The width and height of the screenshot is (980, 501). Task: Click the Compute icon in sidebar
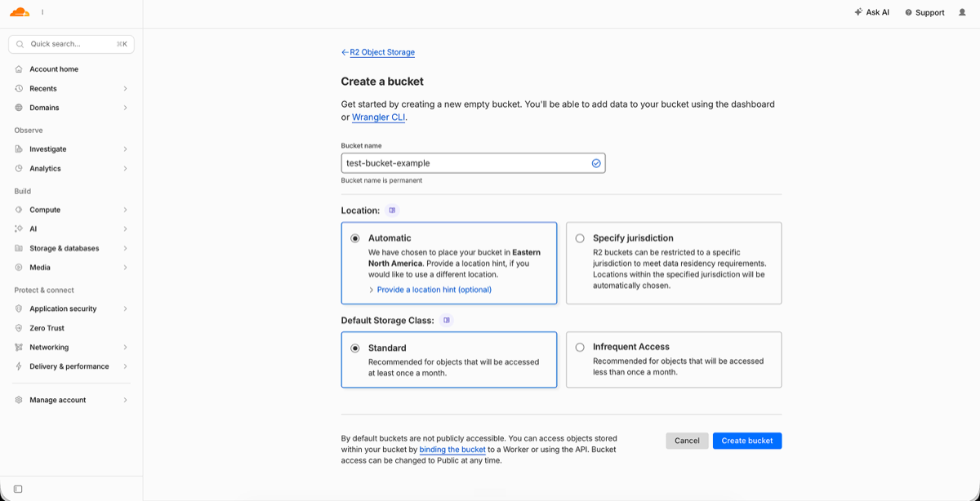click(19, 210)
